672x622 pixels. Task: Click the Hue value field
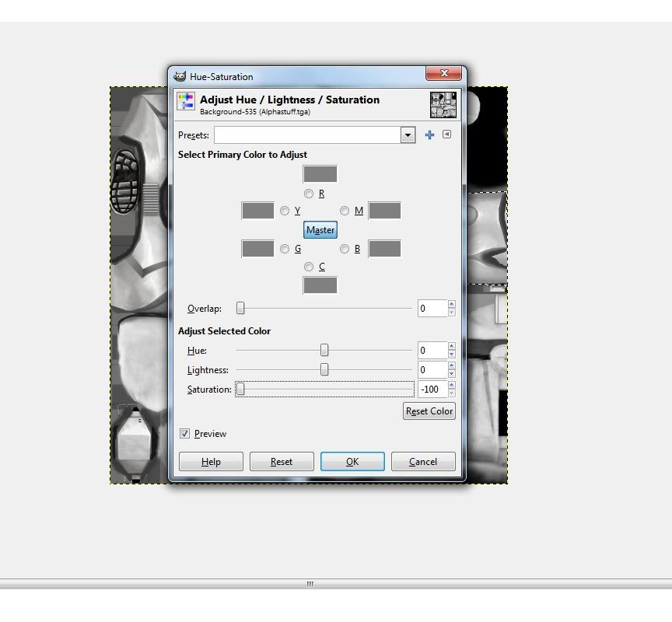pyautogui.click(x=432, y=351)
